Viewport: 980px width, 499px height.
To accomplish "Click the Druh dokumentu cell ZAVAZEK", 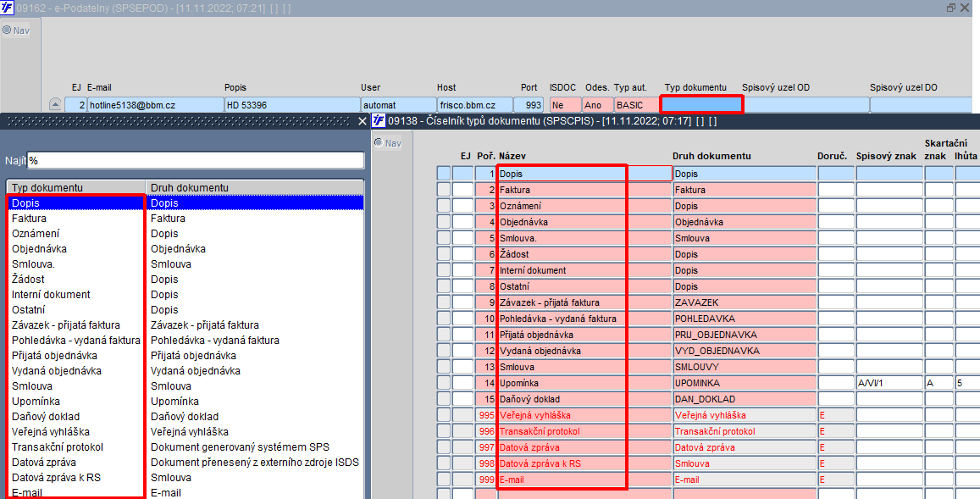I will coord(745,302).
